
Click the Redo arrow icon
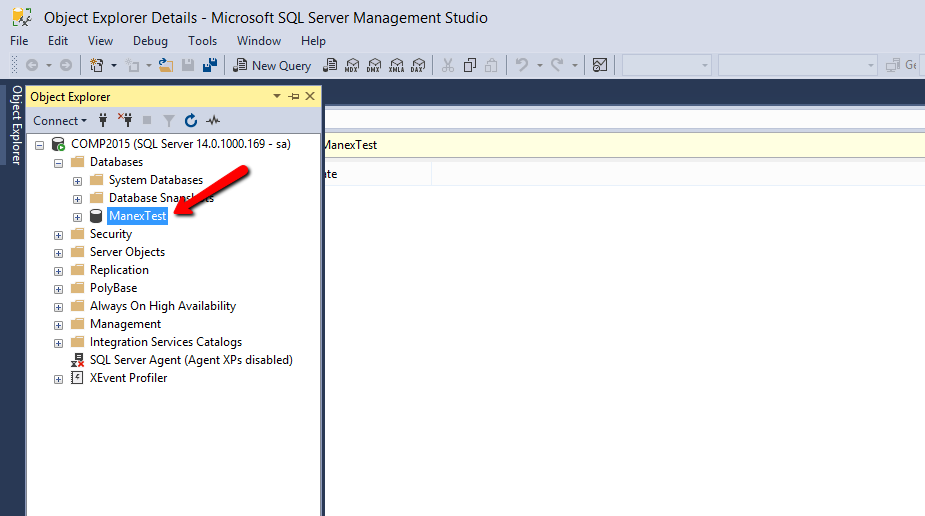[557, 65]
